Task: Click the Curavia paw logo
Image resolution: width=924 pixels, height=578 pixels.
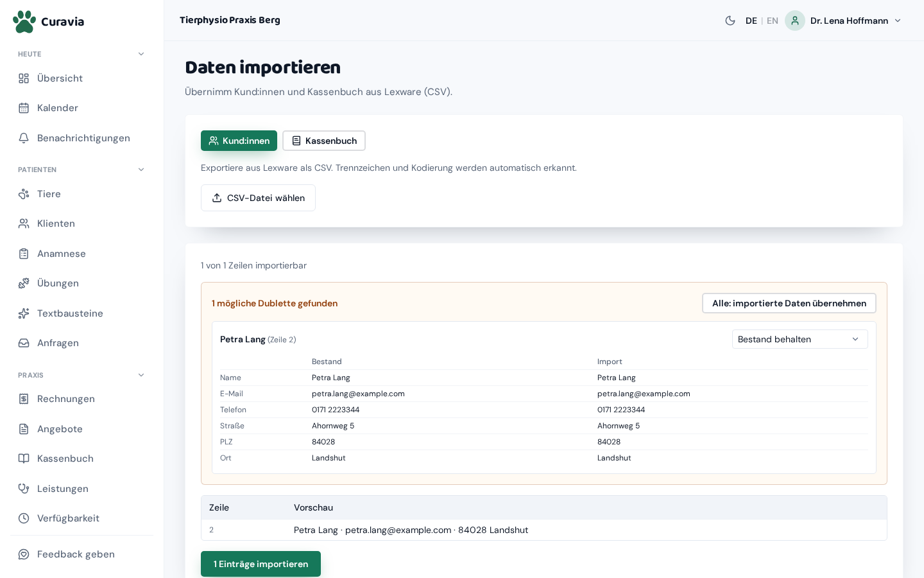Action: click(24, 21)
